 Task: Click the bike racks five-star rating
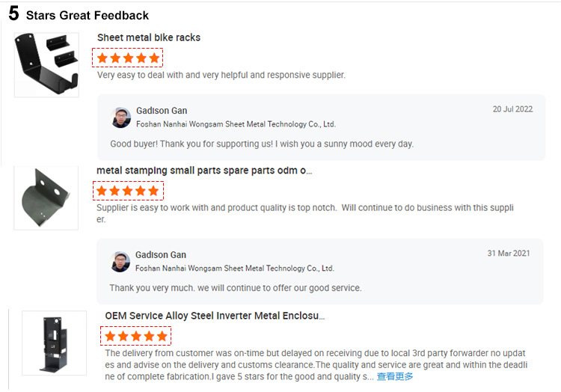click(128, 58)
